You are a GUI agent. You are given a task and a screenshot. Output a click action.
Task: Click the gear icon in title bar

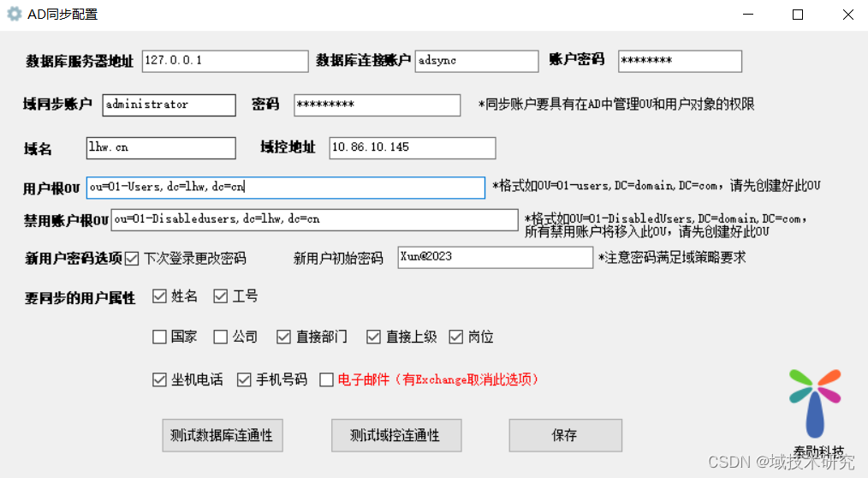(x=14, y=14)
